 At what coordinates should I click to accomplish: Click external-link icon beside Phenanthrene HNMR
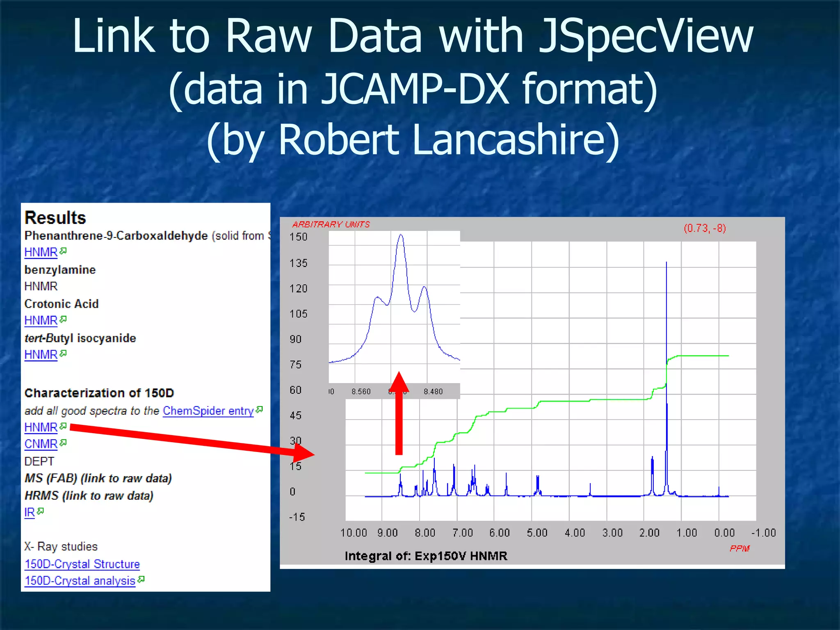63,251
